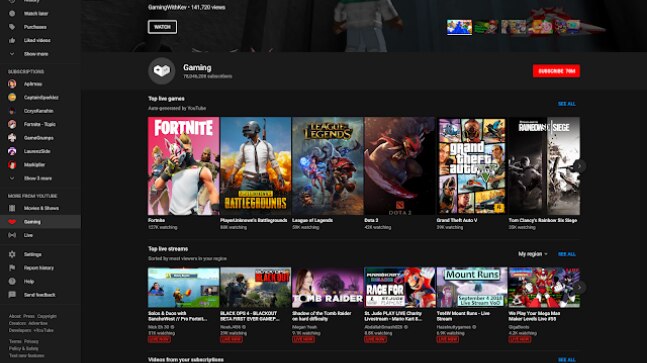Click the Fortnite title under its card
647x363 pixels.
tap(156, 220)
